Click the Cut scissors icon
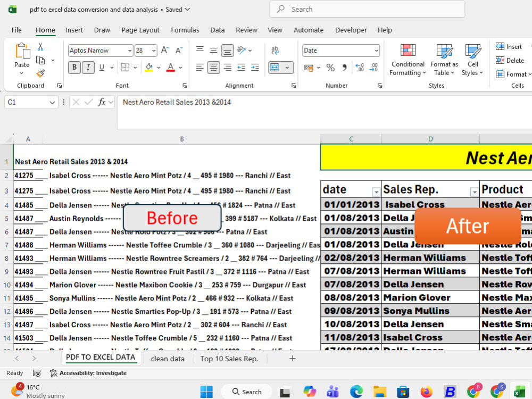Viewport: 532px width, 399px height. (40, 46)
